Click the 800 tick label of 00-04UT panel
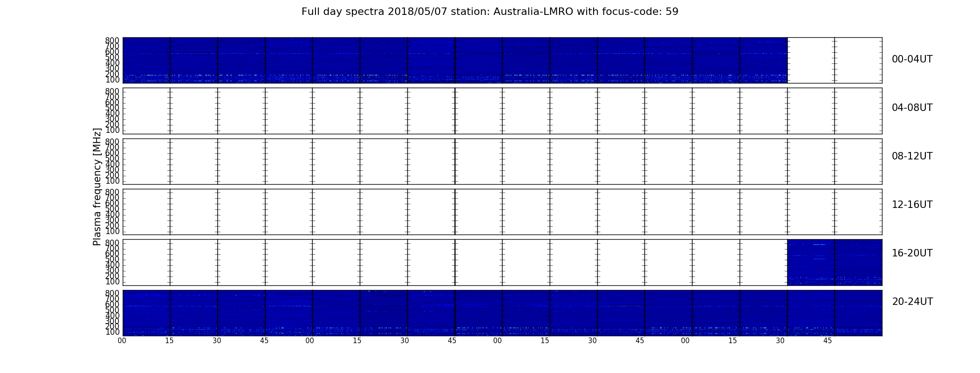This screenshot has height=373, width=980. coord(112,41)
